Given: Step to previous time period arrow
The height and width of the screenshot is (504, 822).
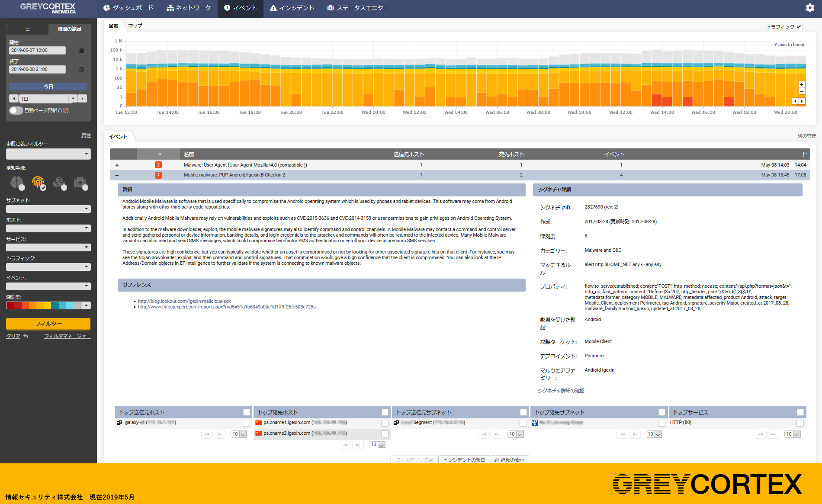Looking at the screenshot, I should (14, 99).
